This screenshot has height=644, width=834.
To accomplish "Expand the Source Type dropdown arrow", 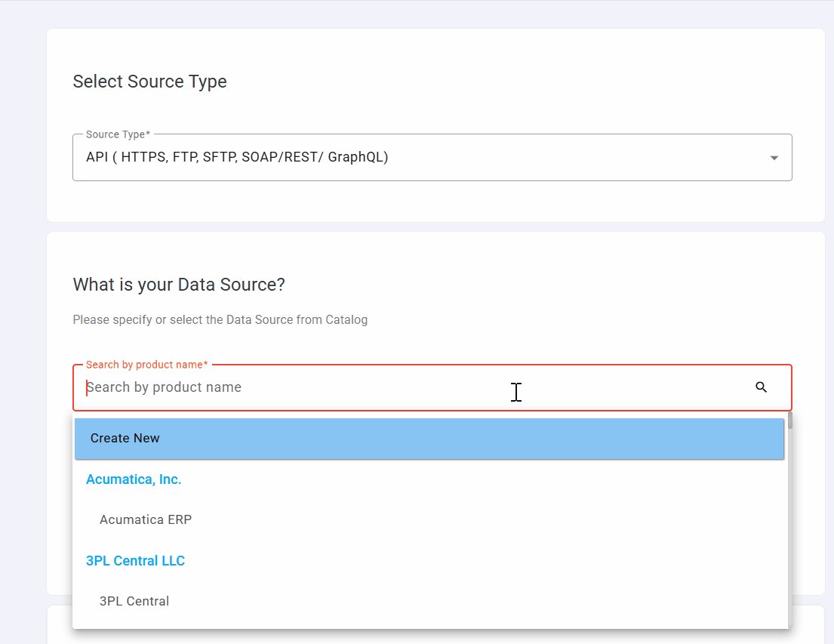I will coord(774,158).
